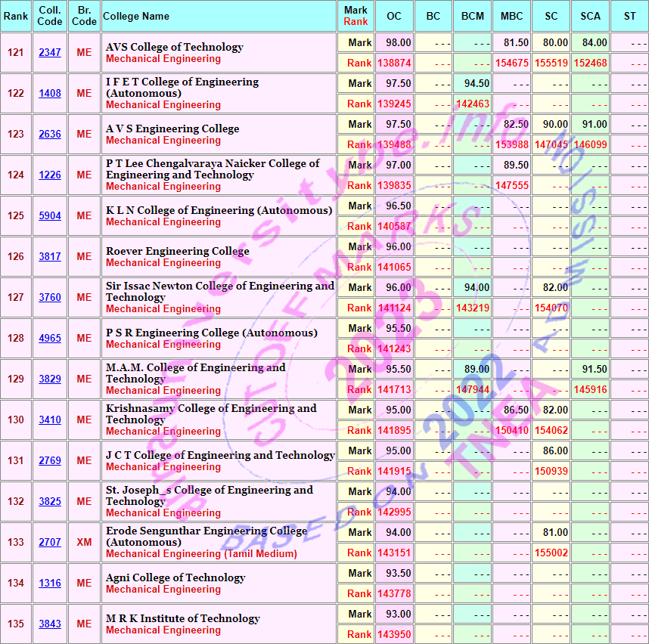Click the OC column header
The width and height of the screenshot is (649, 644).
click(394, 17)
